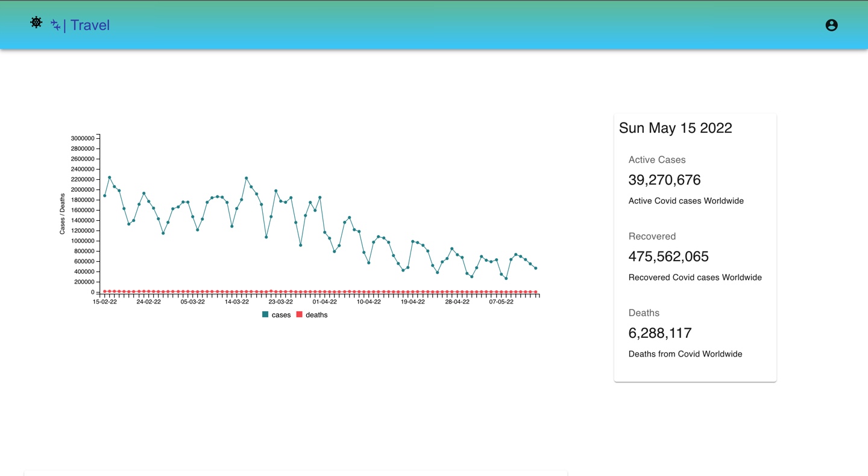868x476 pixels.
Task: Click the teal cases legend swatch
Action: click(265, 315)
